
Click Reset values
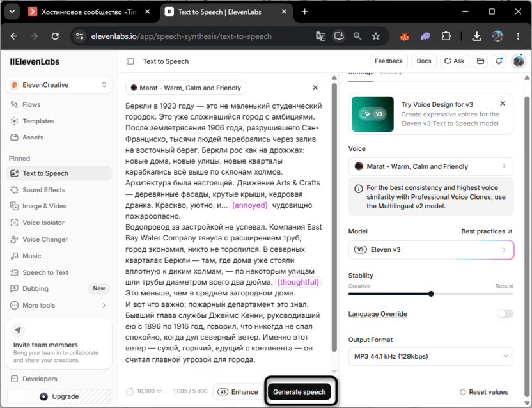(484, 392)
